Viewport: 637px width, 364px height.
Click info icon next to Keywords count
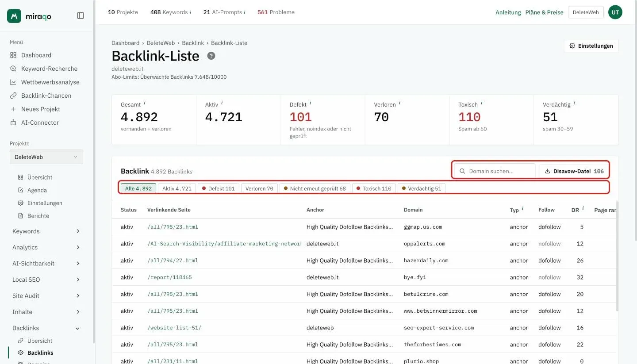[x=190, y=12]
